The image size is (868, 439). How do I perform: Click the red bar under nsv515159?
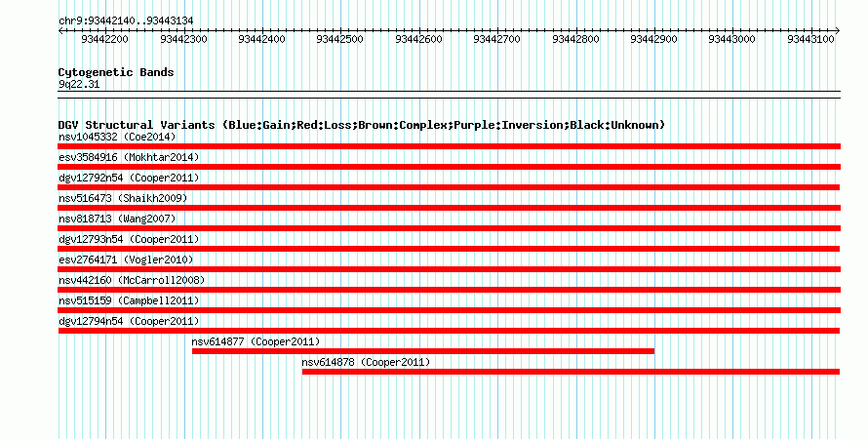[x=449, y=310]
